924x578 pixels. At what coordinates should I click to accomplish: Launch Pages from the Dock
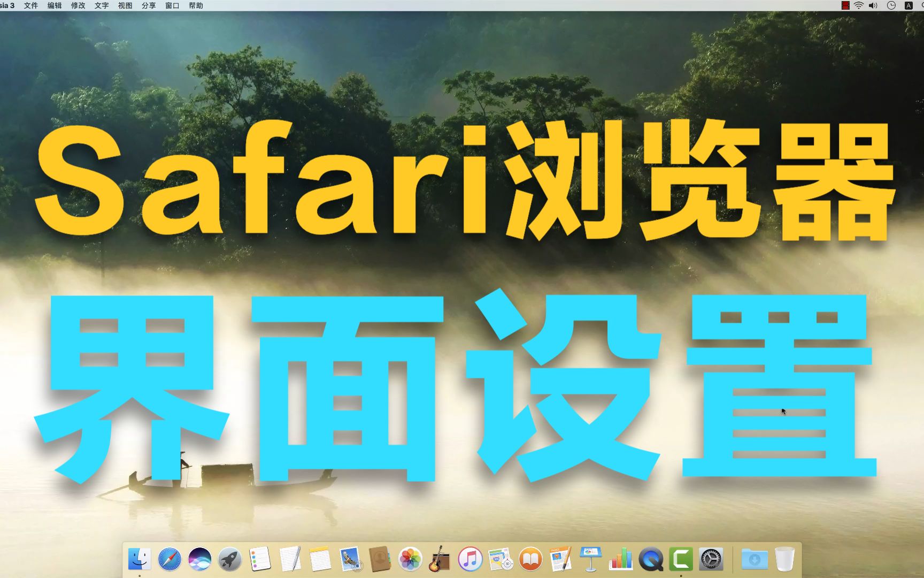coord(560,559)
